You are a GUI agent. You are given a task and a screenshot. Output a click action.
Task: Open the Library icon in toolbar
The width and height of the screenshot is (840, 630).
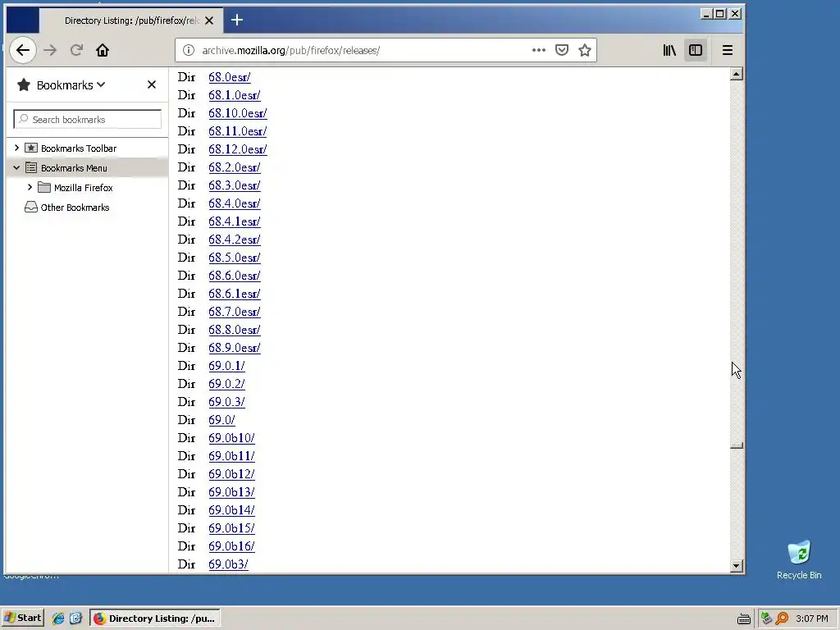[x=669, y=50]
